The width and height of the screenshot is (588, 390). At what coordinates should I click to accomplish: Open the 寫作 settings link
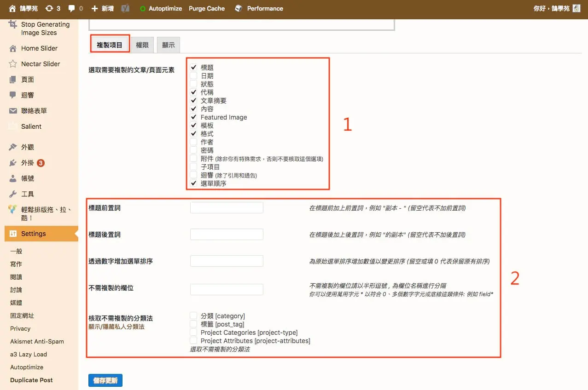click(x=16, y=264)
